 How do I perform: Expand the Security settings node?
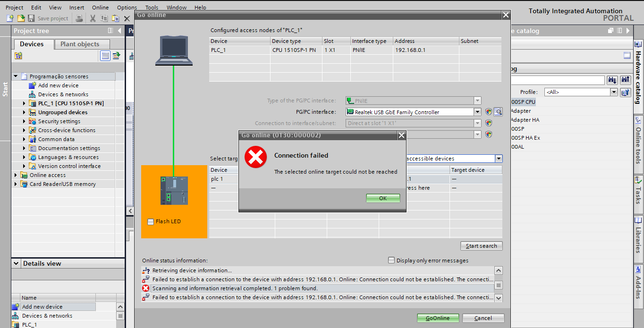(25, 121)
